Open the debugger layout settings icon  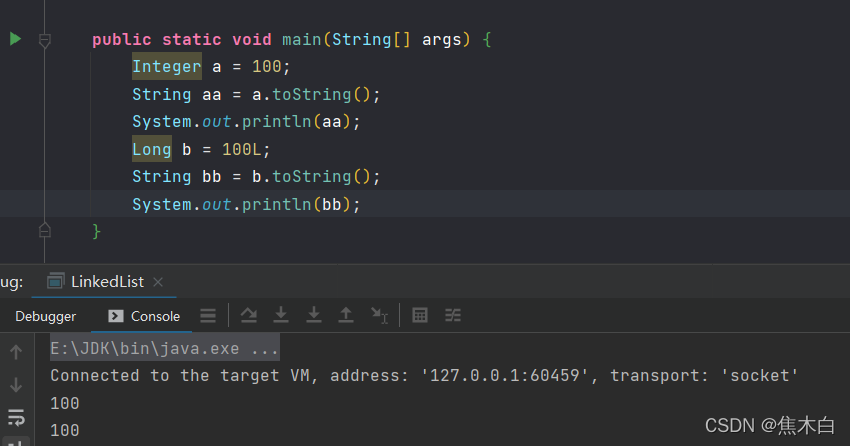(x=208, y=315)
